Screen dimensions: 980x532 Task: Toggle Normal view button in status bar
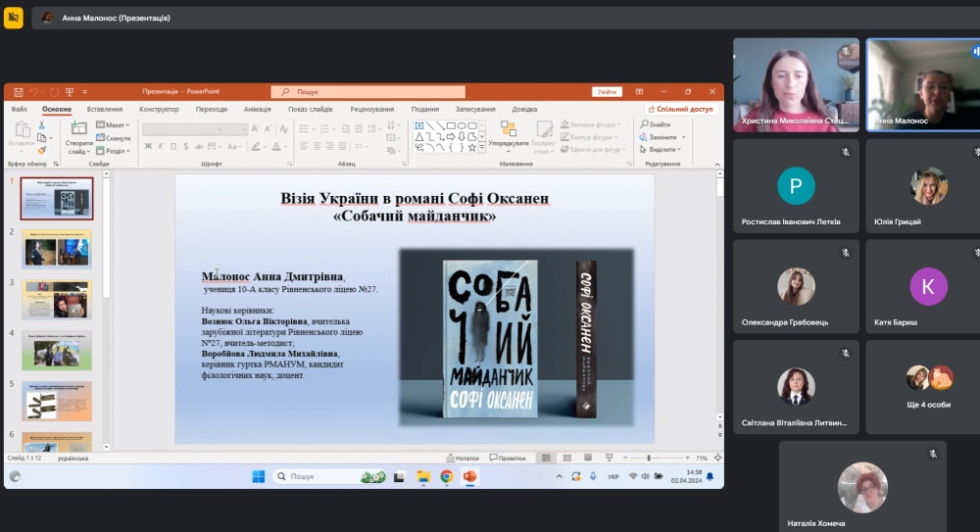pyautogui.click(x=546, y=458)
